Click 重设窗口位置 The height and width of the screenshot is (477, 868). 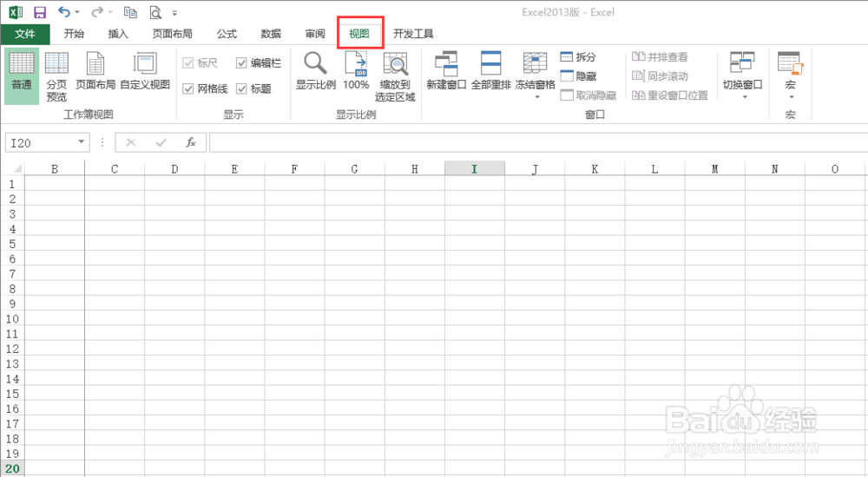670,95
